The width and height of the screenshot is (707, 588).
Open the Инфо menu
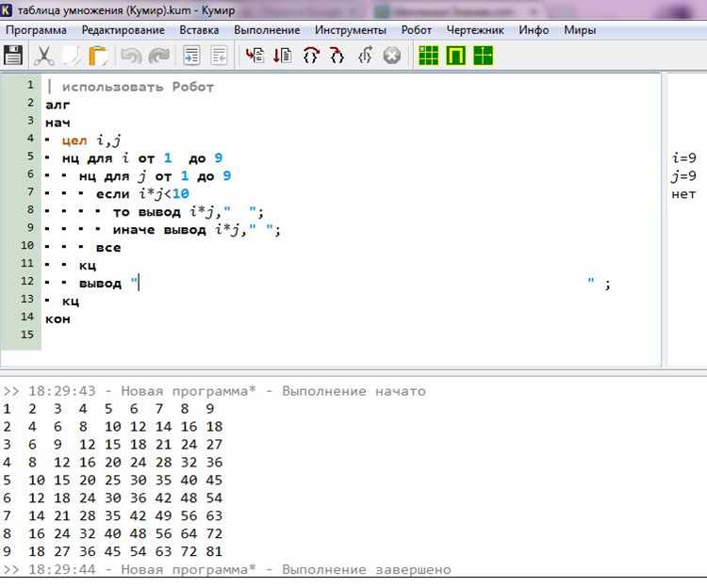534,30
